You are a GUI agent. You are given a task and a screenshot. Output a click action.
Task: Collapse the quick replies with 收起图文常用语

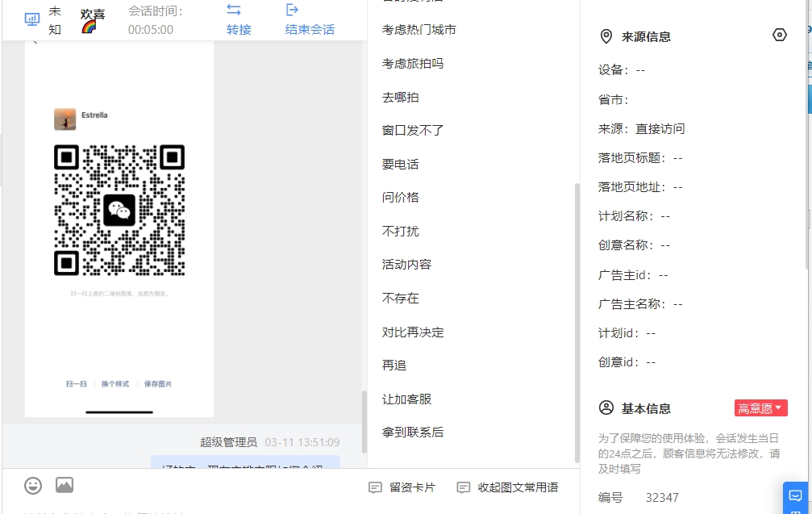[x=507, y=487]
